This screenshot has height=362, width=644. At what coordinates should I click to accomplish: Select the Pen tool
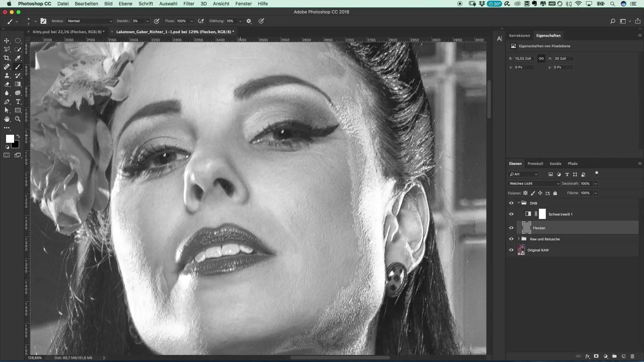click(x=7, y=102)
